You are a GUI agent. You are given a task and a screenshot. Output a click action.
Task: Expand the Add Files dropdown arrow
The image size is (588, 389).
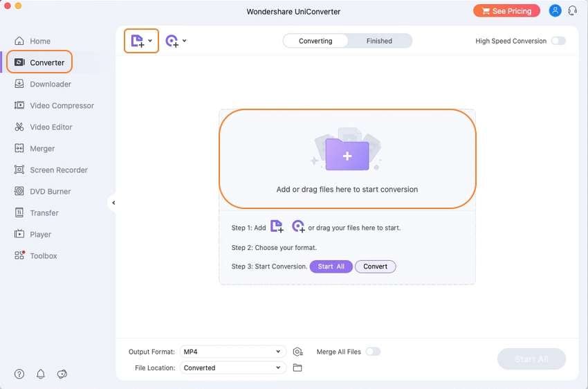[150, 41]
